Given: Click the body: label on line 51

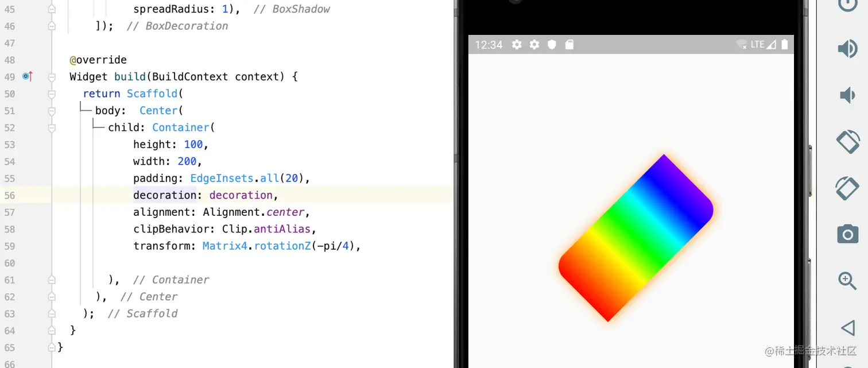Looking at the screenshot, I should click(111, 110).
